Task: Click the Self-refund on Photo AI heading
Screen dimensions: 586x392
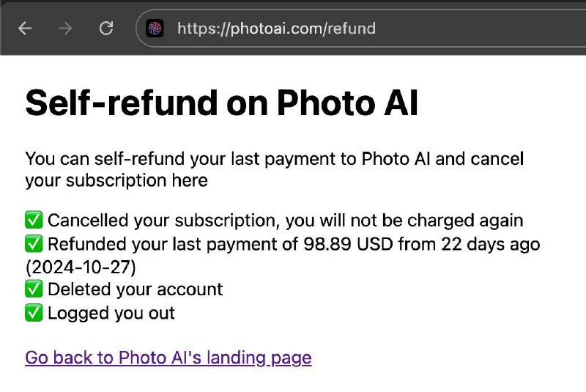Action: click(x=221, y=103)
